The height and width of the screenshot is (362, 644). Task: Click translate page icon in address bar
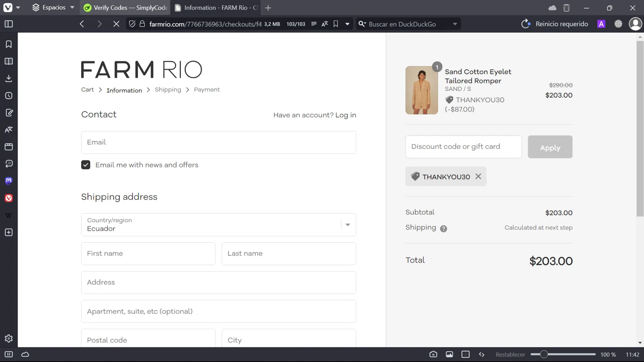[325, 24]
